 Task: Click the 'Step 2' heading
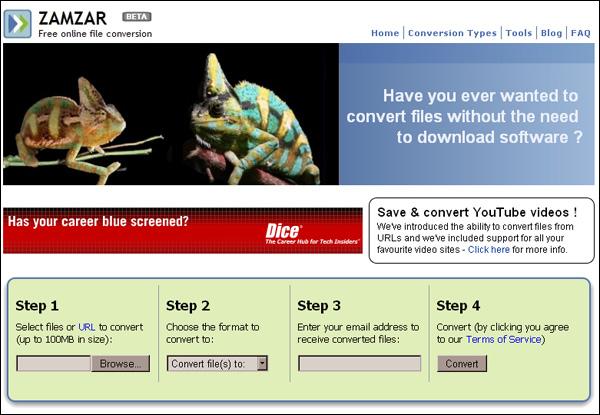pyautogui.click(x=188, y=306)
